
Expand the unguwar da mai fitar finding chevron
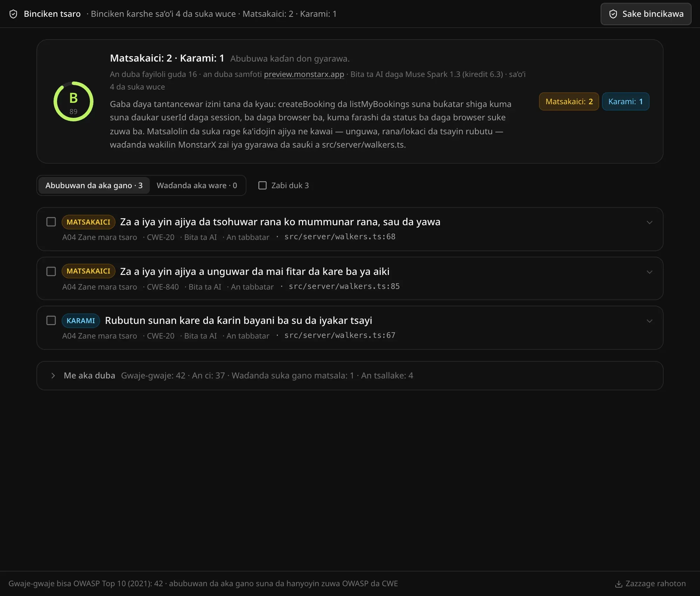point(649,272)
